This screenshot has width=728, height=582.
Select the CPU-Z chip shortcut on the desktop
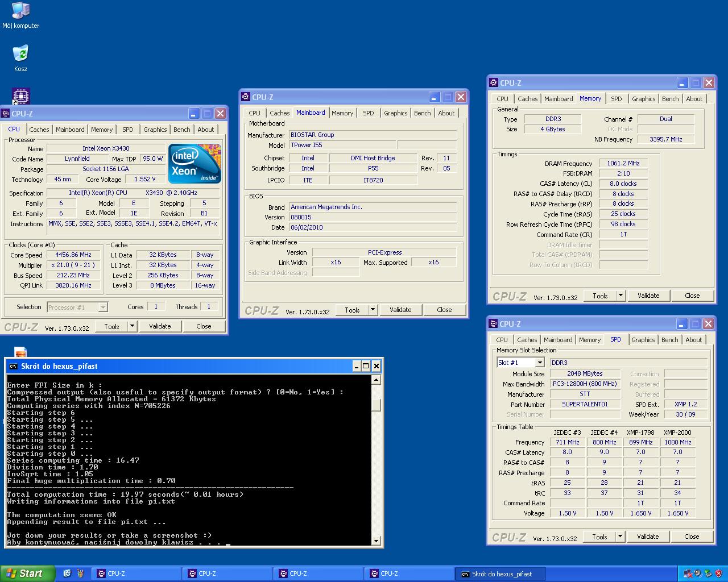pos(20,95)
